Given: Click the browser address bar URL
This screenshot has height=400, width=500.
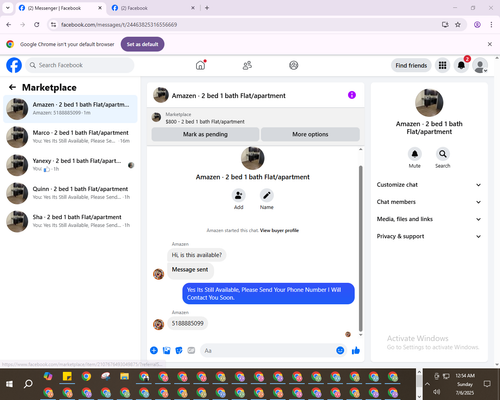Looking at the screenshot, I should tap(119, 25).
